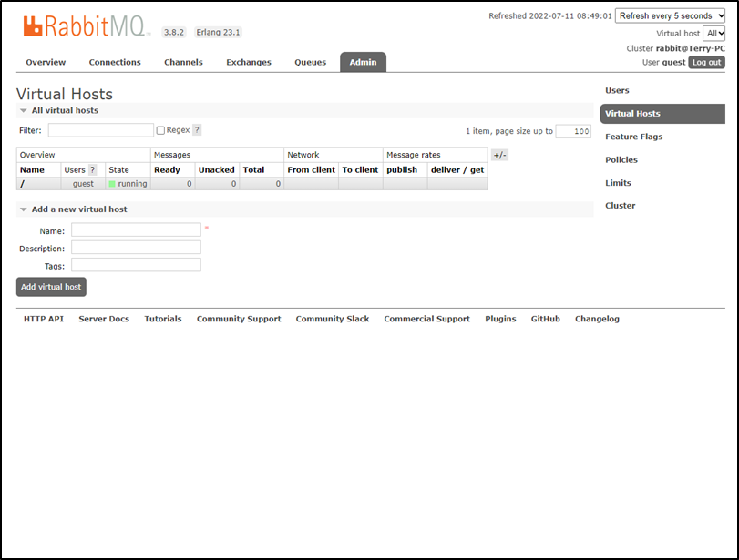
Task: Open Users in the admin sidebar
Action: tap(617, 90)
